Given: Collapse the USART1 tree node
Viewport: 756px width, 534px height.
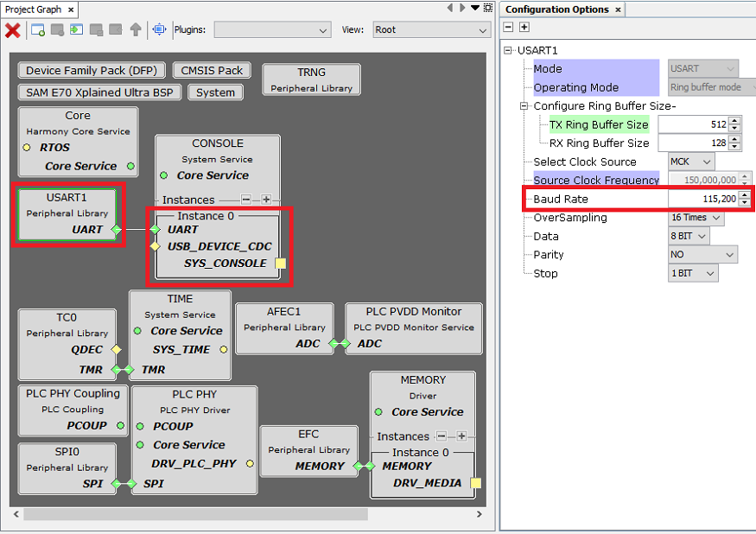Looking at the screenshot, I should coord(509,51).
